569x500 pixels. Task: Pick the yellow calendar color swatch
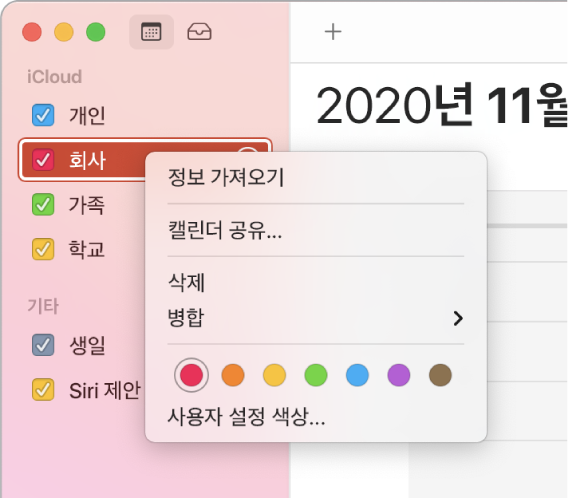[274, 375]
